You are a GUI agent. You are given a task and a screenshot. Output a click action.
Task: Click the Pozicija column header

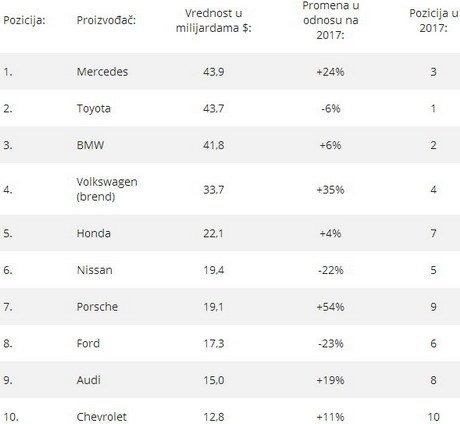24,20
